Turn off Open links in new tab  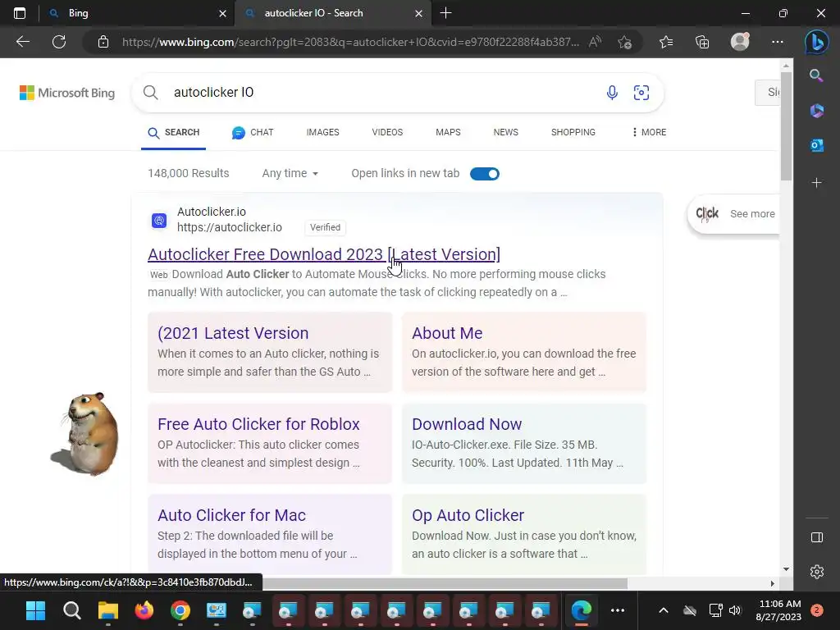click(484, 174)
